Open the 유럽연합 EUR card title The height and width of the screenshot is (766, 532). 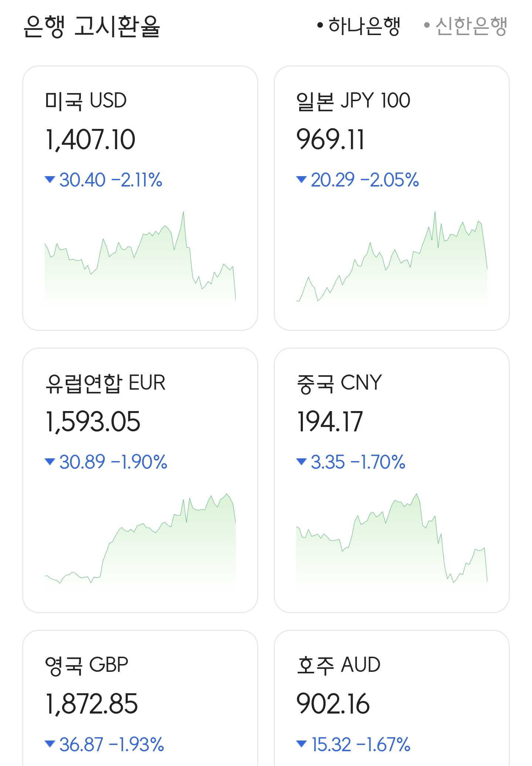[x=105, y=383]
